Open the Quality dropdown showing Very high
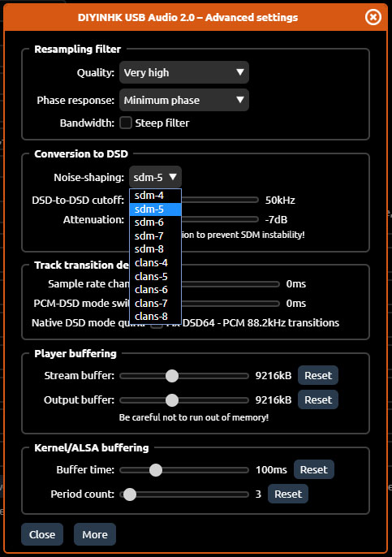The width and height of the screenshot is (392, 557). click(x=184, y=72)
